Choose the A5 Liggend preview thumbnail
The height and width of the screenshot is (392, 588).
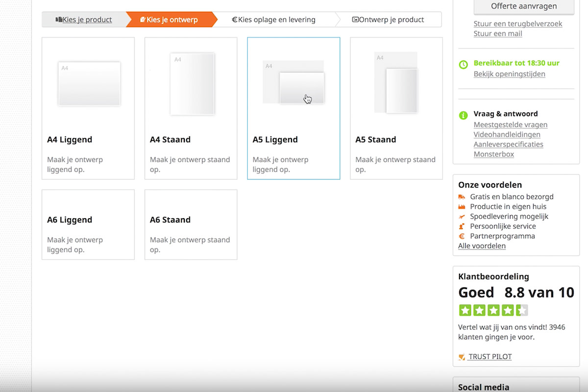(x=294, y=82)
